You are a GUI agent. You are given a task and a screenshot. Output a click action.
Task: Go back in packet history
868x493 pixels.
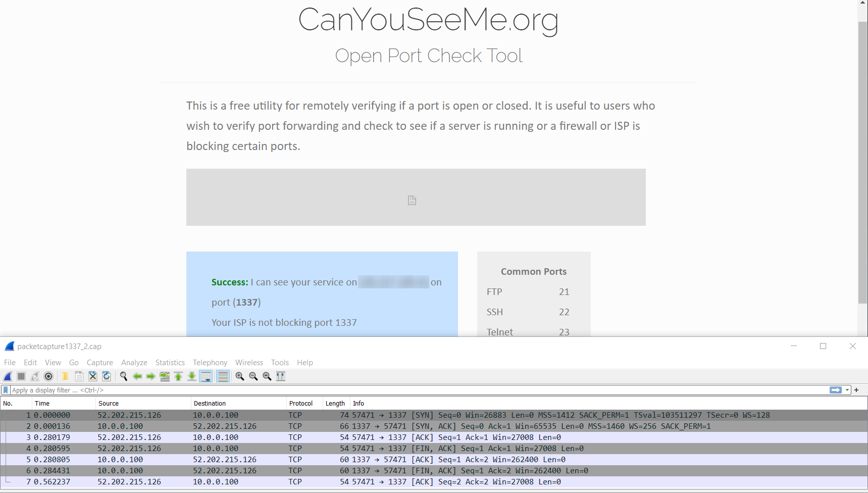[137, 376]
